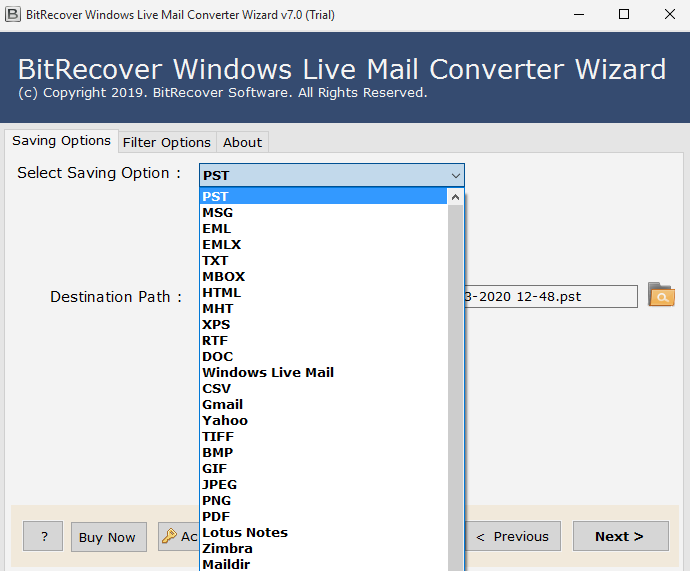The image size is (690, 571).
Task: Click inside the Destination Path text field
Action: [x=550, y=296]
